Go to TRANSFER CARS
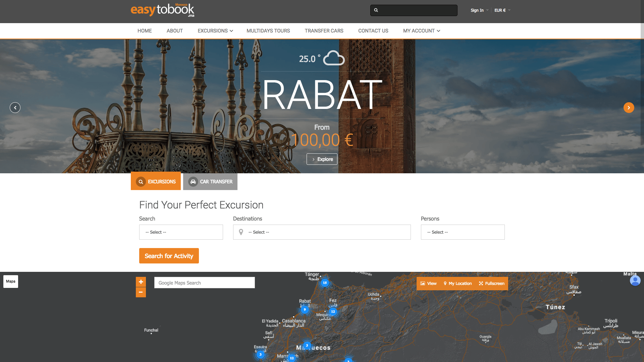Image resolution: width=644 pixels, height=362 pixels. (324, 31)
